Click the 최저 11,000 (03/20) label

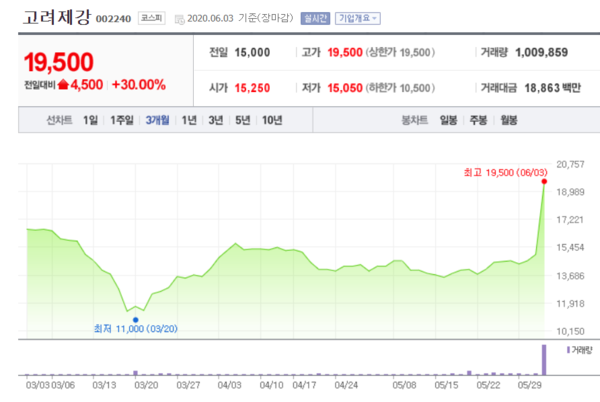pos(136,329)
